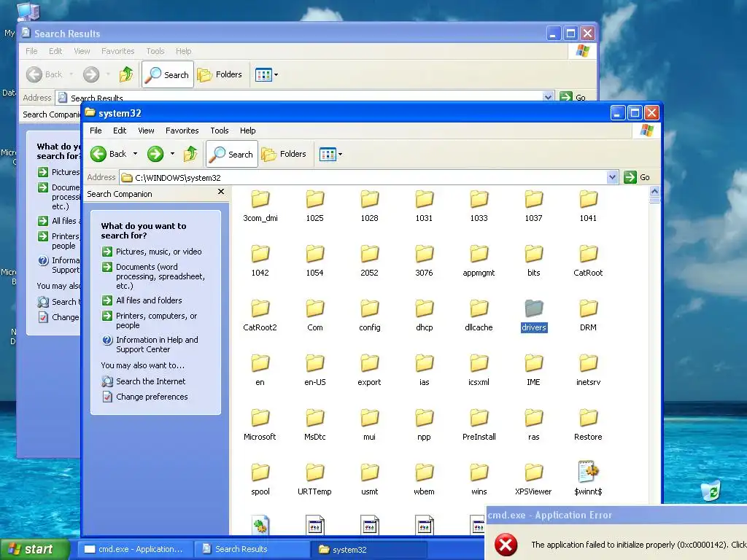Open the Tools menu in Search Results window
Image resolution: width=747 pixels, height=560 pixels.
point(155,51)
